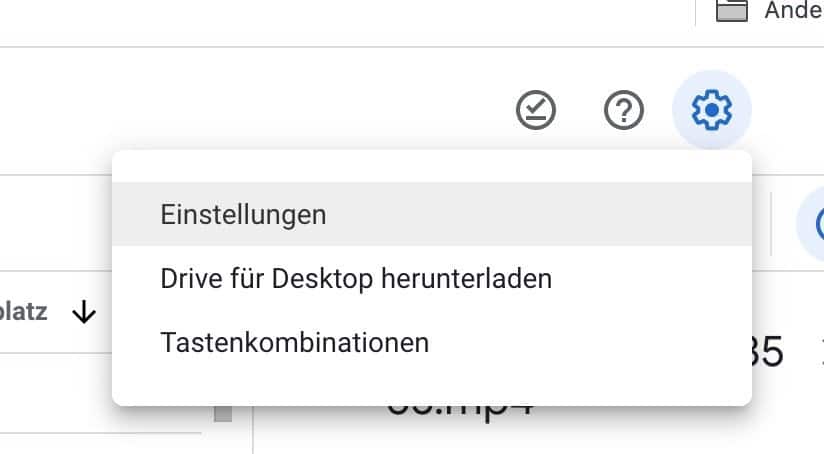Click the file value ending in 35
The width and height of the screenshot is (824, 454).
point(767,351)
